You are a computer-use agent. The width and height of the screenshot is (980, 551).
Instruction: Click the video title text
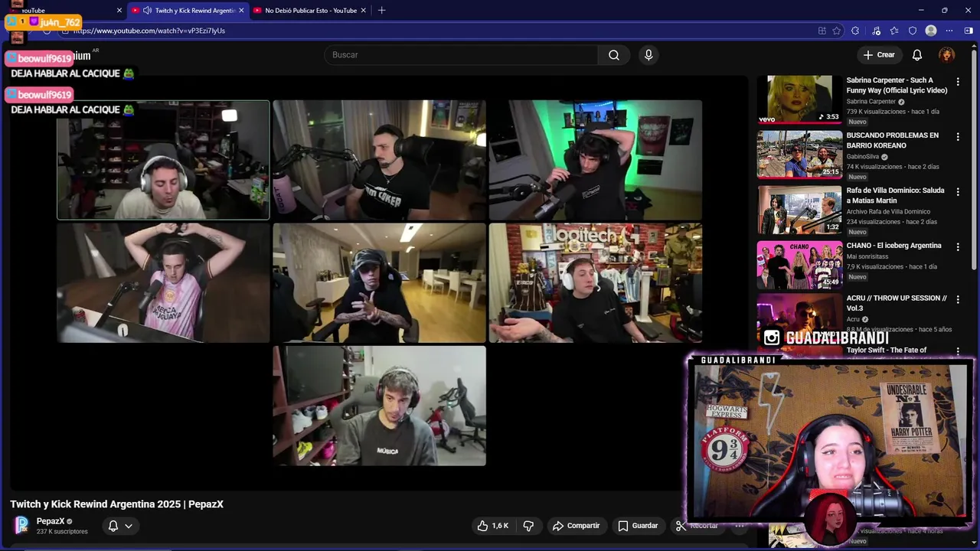coord(116,504)
